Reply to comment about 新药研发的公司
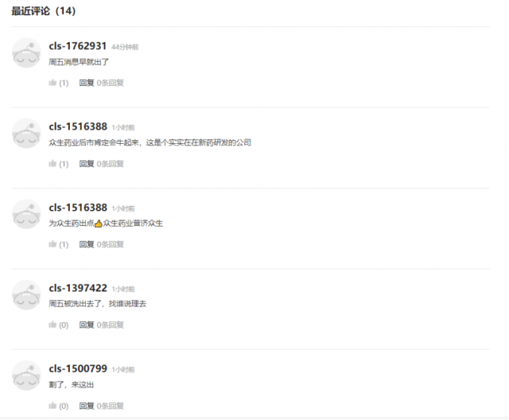The image size is (509, 420). pyautogui.click(x=87, y=163)
